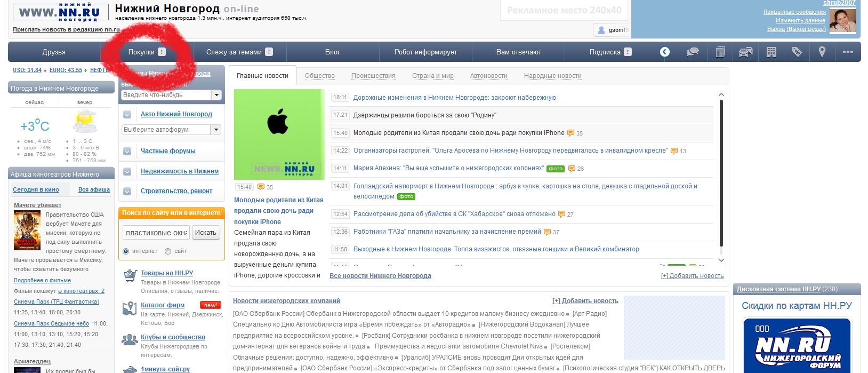Open the Робот информирует menu item
Viewport: 868px width, 373px height.
pos(425,52)
